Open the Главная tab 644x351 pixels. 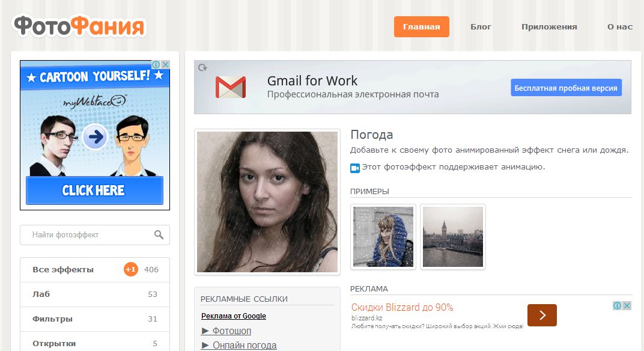click(421, 26)
